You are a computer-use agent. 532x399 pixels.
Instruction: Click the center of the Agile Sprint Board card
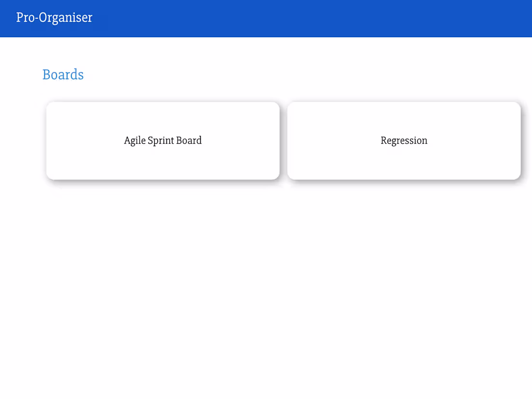(163, 140)
